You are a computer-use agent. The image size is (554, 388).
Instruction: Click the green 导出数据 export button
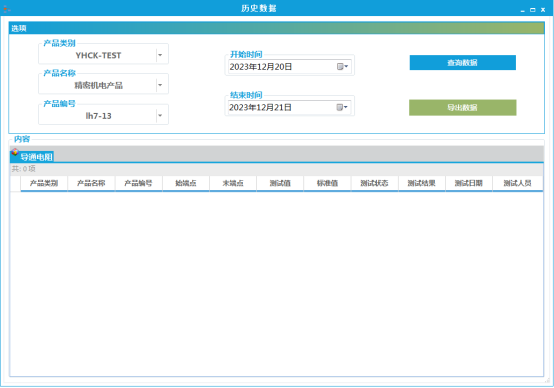click(462, 107)
